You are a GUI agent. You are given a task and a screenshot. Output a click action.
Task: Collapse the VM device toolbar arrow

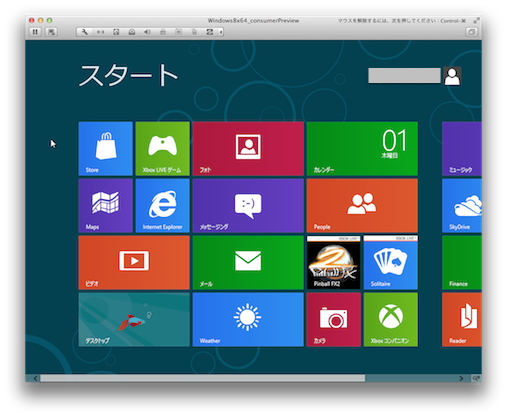coord(221,32)
